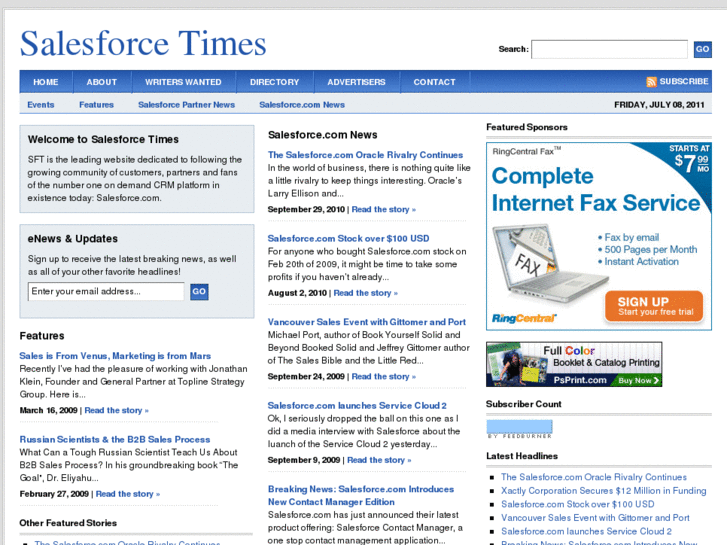The image size is (727, 545).
Task: Go to the Contact page
Action: pyautogui.click(x=434, y=82)
